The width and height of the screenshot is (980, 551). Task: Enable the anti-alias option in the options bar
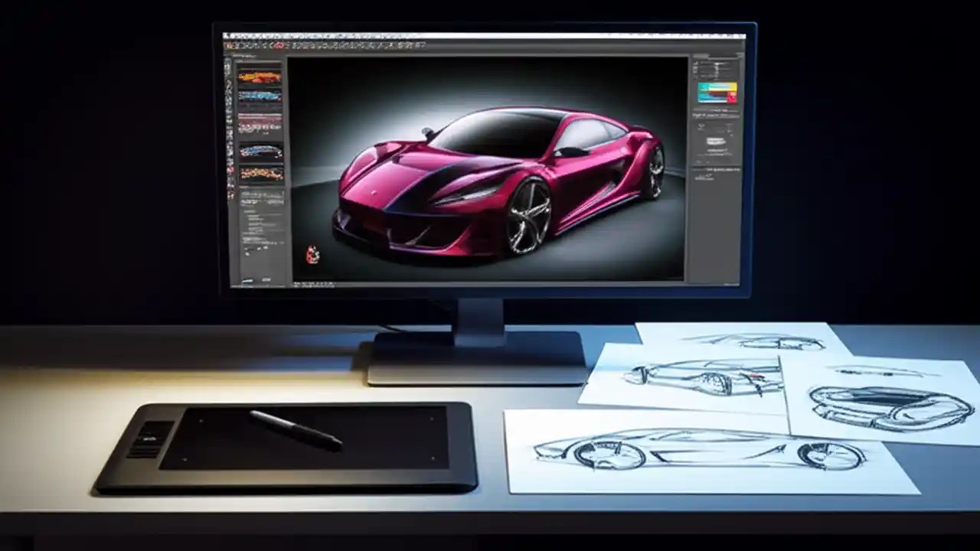(398, 48)
